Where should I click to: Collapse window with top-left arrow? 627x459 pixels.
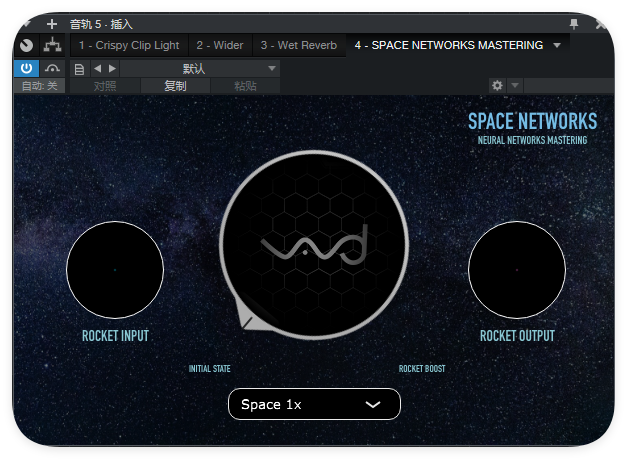[26, 24]
